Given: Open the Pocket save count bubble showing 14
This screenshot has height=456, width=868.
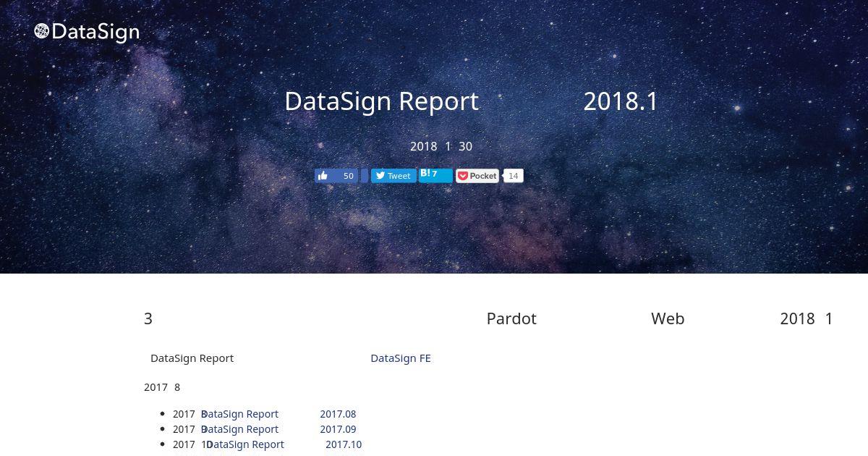Looking at the screenshot, I should [514, 176].
